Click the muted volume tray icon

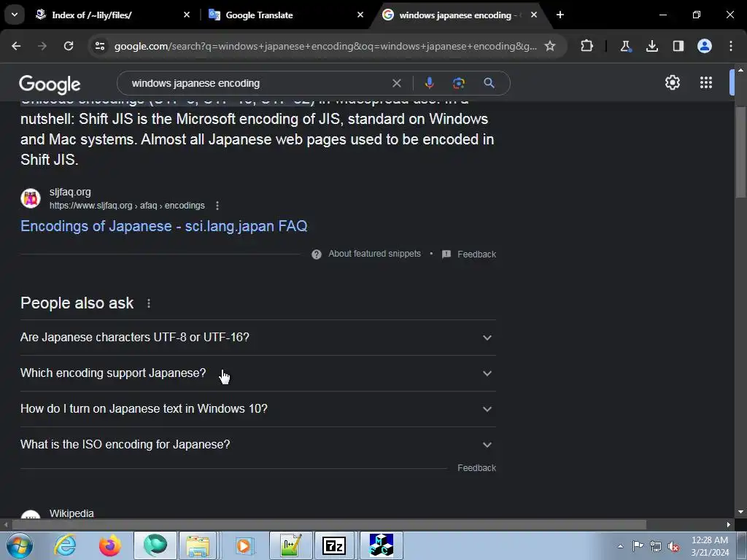pyautogui.click(x=673, y=546)
